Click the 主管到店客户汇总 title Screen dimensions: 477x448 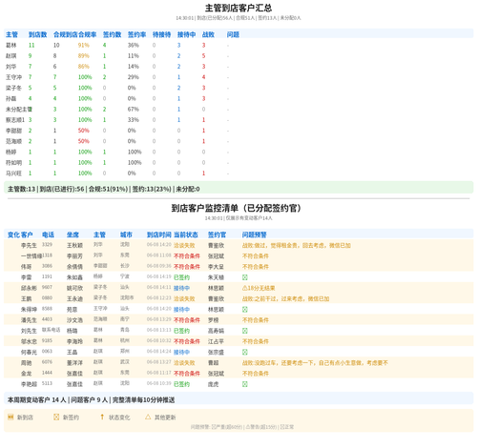click(x=238, y=8)
